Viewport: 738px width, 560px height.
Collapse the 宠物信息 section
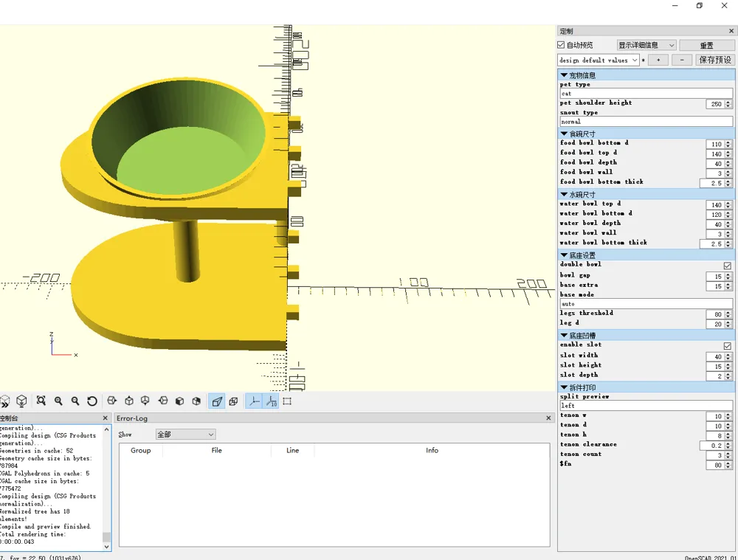click(564, 75)
